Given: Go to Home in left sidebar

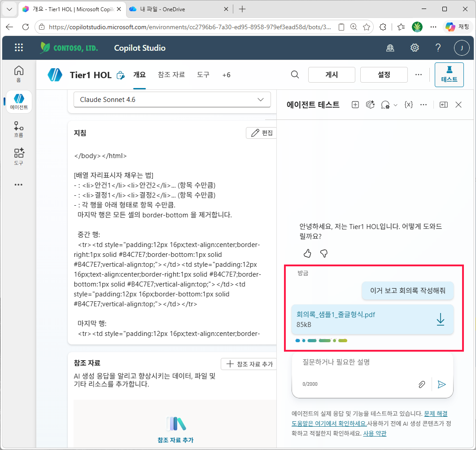Looking at the screenshot, I should click(x=19, y=74).
